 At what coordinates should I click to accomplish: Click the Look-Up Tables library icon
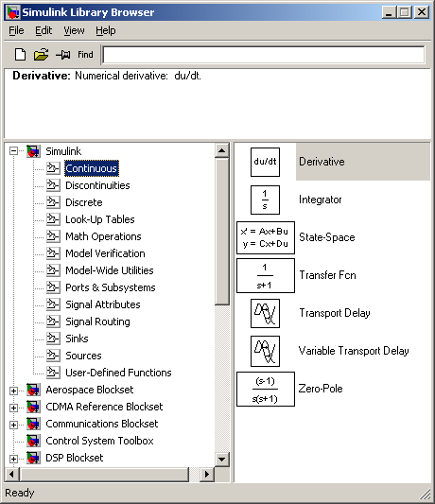(x=53, y=219)
